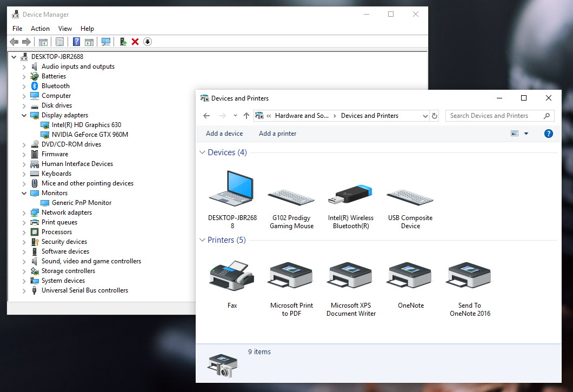Open the File menu
The height and width of the screenshot is (392, 573).
click(x=17, y=29)
